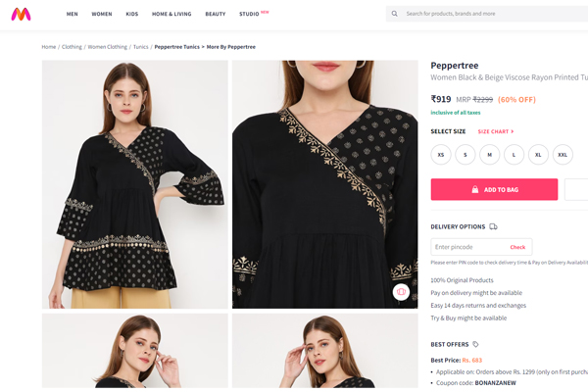Image resolution: width=588 pixels, height=392 pixels.
Task: Click the bag icon on Add to Bag
Action: [x=475, y=189]
